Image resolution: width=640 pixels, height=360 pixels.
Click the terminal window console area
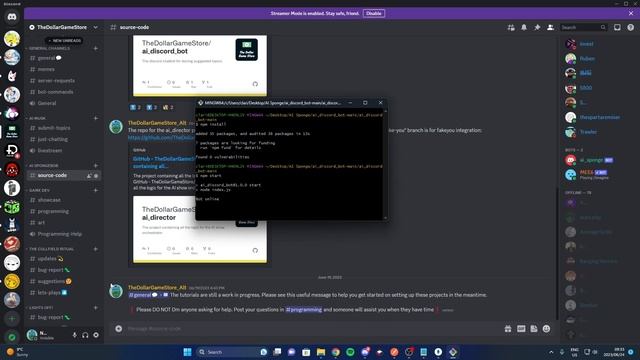click(x=289, y=164)
